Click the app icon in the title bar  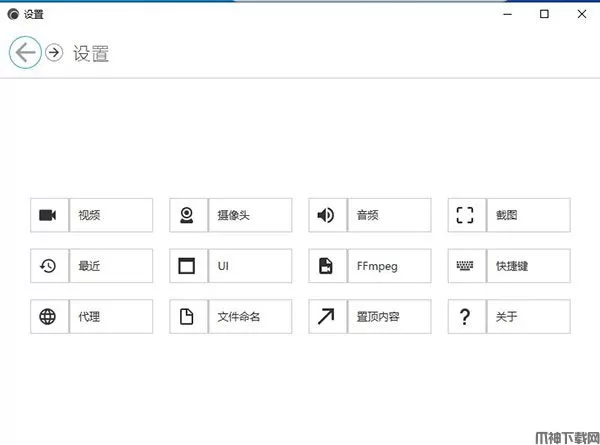tap(12, 14)
